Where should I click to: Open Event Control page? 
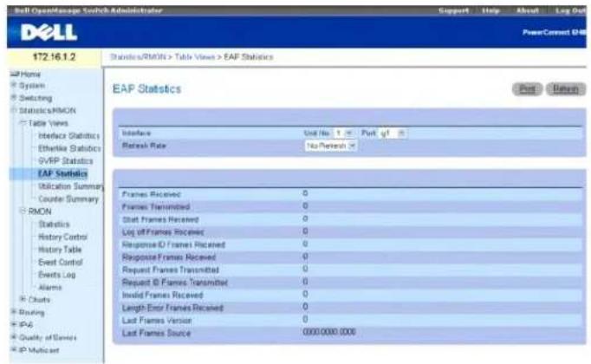[61, 263]
